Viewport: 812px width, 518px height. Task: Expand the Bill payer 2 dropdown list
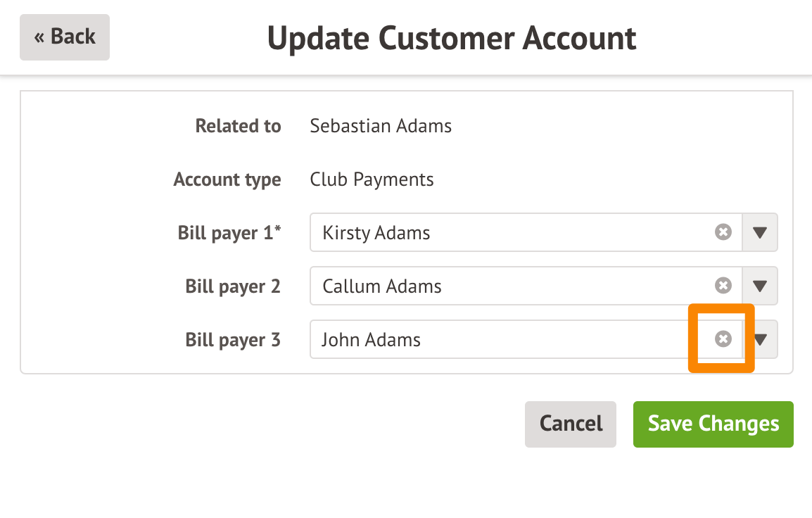pos(760,286)
